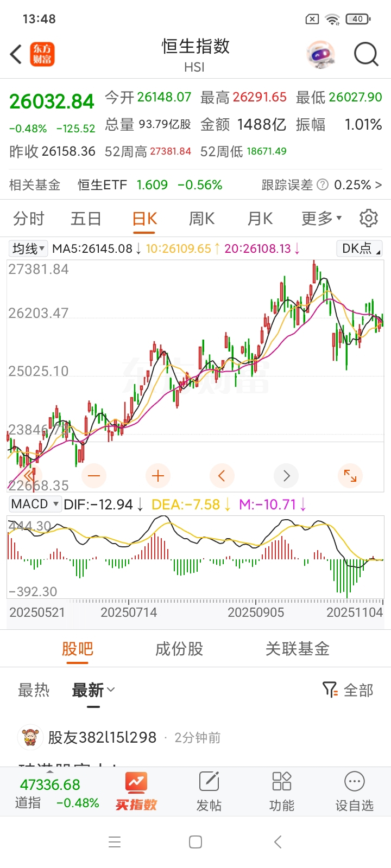Screen dimensions: 391x868
Task: Tap the MA5:26145.08 value
Action: tap(92, 248)
